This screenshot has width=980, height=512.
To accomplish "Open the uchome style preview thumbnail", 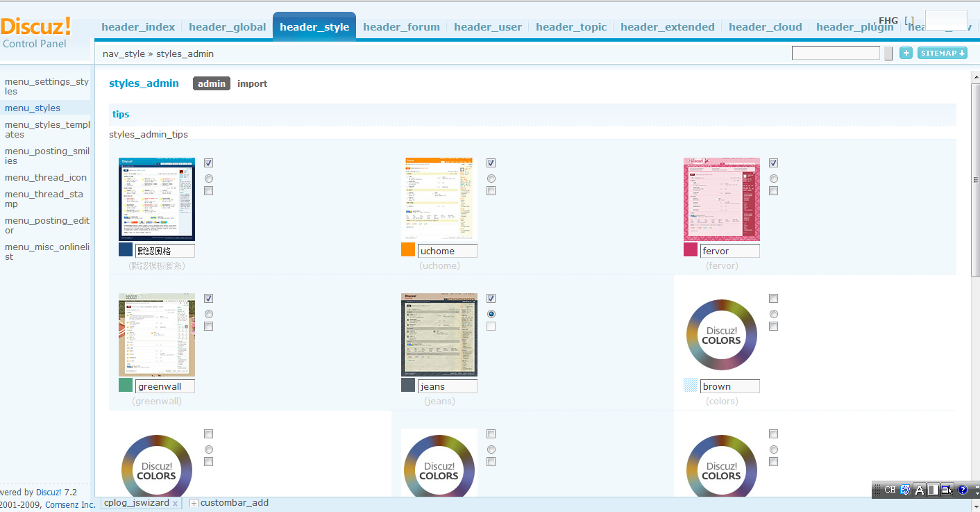I will click(439, 199).
